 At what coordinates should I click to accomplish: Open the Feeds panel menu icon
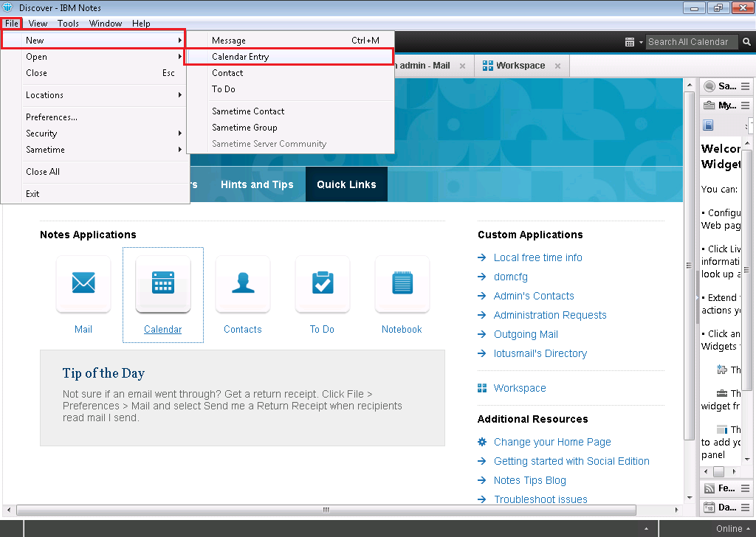coord(746,488)
